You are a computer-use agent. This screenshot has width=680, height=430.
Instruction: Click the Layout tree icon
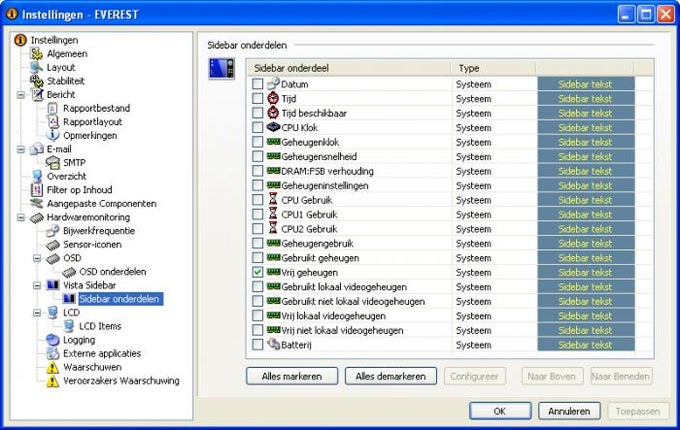(x=36, y=67)
